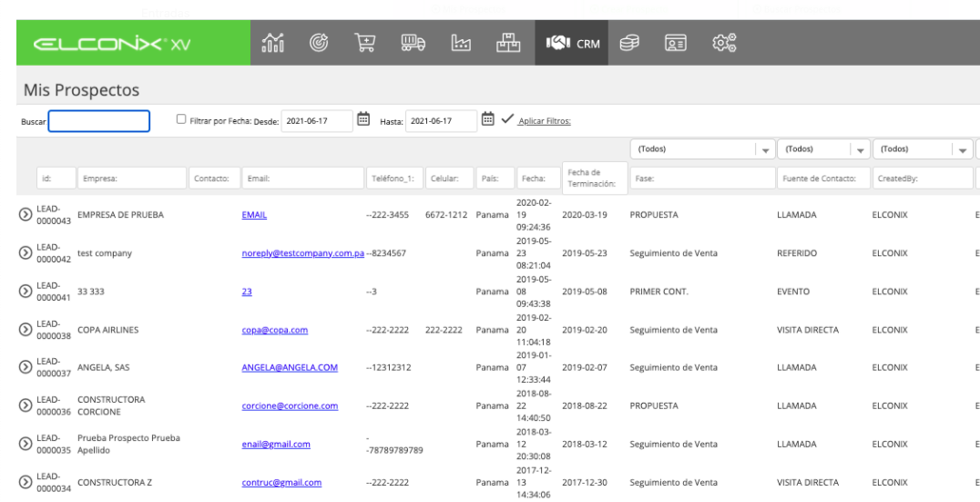This screenshot has width=980, height=502.
Task: Click the checkmark beside Aplicar Filtros
Action: pyautogui.click(x=507, y=118)
